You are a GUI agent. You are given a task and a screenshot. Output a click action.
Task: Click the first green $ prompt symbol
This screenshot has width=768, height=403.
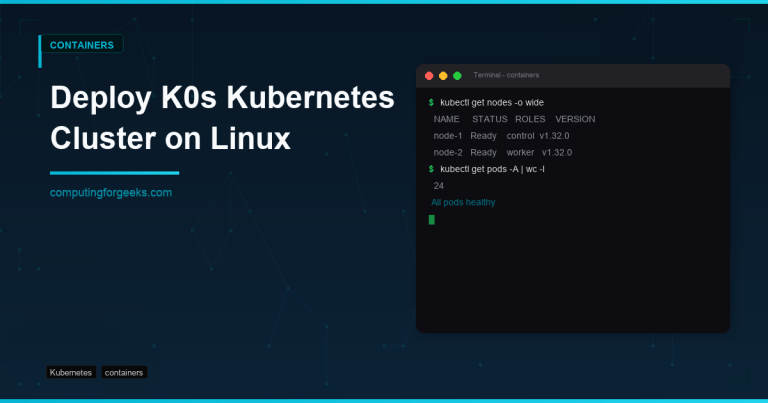(x=431, y=102)
